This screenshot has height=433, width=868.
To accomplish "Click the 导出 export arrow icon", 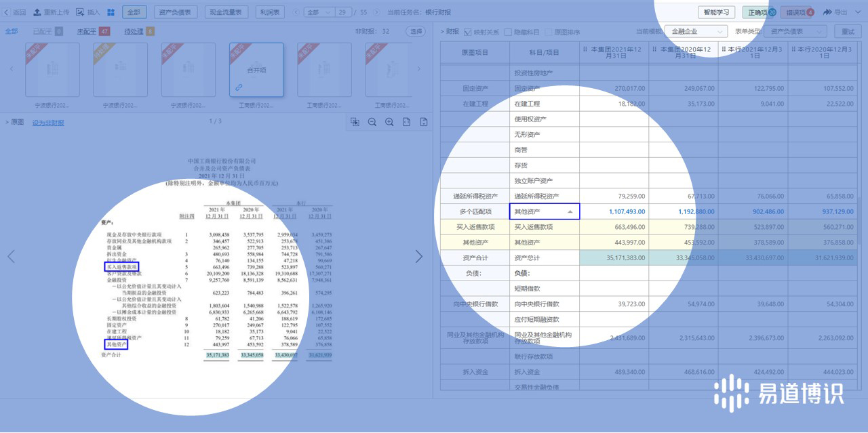I will [x=827, y=12].
